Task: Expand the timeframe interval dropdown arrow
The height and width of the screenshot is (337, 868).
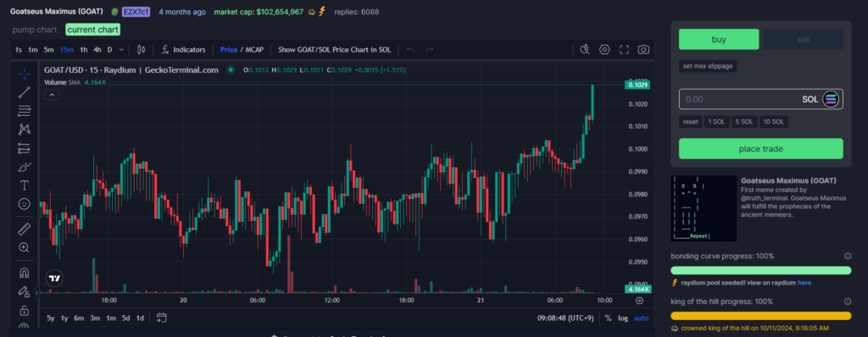Action: (x=121, y=50)
